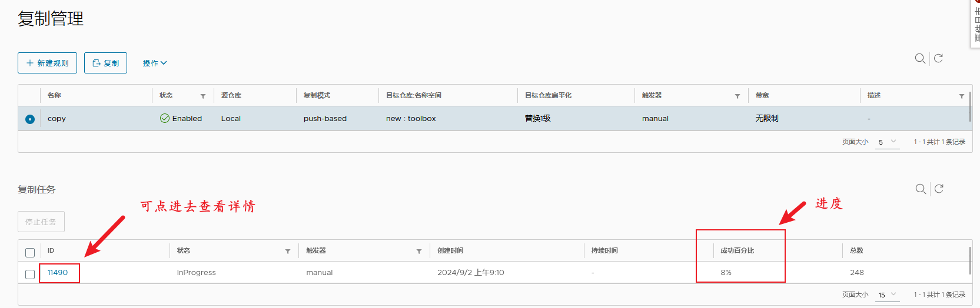Open search for replication tasks
Image resolution: width=980 pixels, height=308 pixels.
pyautogui.click(x=921, y=189)
